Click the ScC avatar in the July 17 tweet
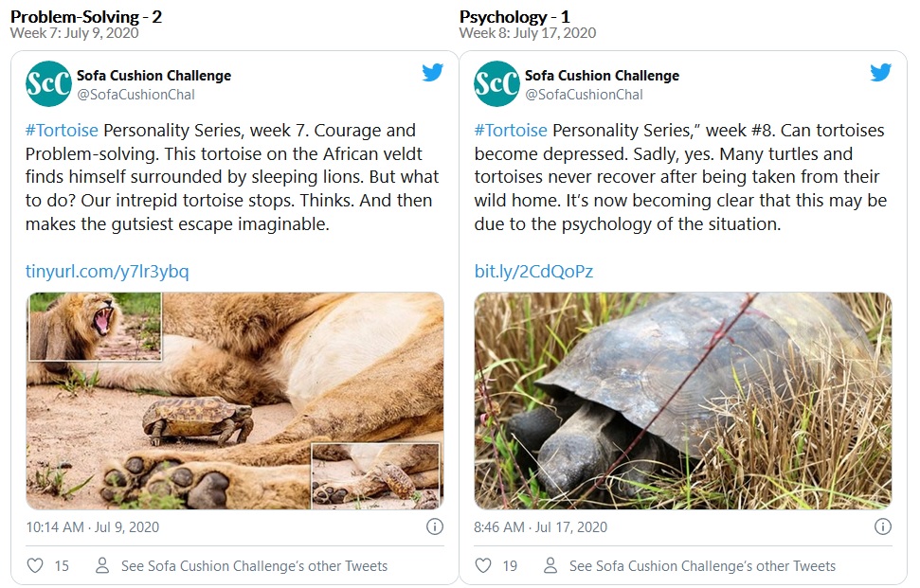 (x=496, y=84)
